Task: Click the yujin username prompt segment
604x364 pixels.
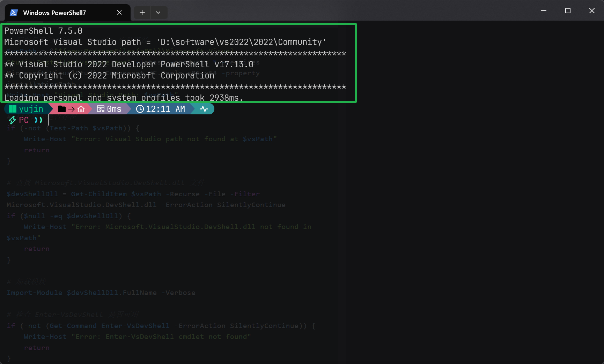Action: 31,109
